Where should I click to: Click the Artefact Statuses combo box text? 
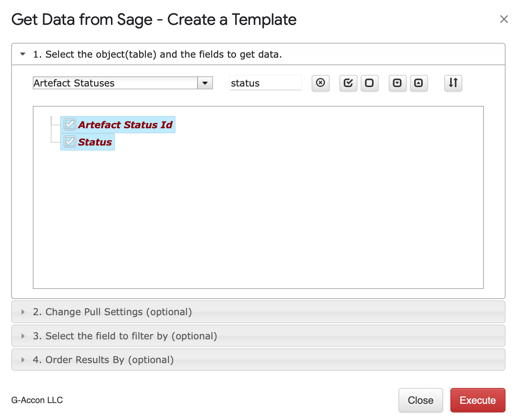point(115,83)
